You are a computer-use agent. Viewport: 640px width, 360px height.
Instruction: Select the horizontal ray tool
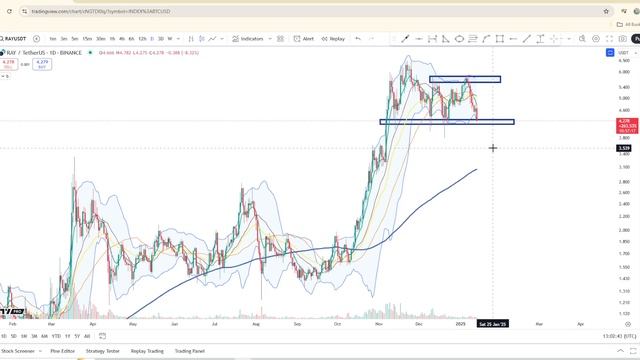pos(419,39)
